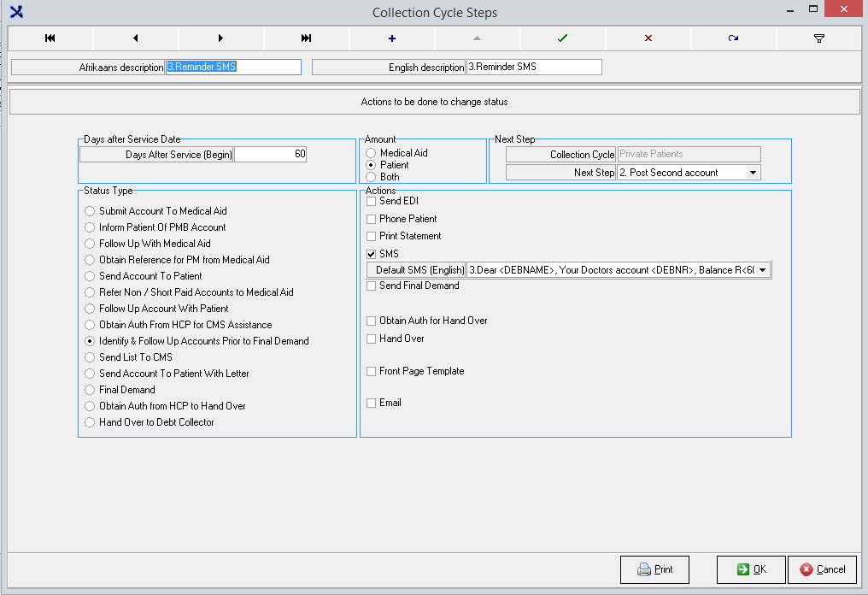Go to the previous record arrow
Screen dimensions: 868x595
136,38
